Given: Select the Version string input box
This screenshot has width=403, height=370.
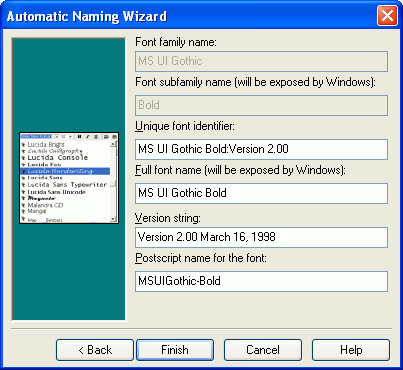Looking at the screenshot, I should pos(261,237).
